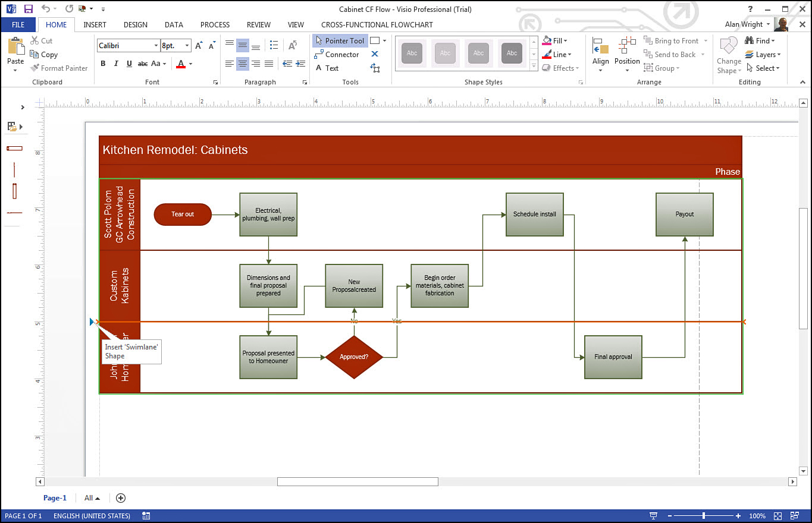Viewport: 812px width, 523px height.
Task: Open the Layers dropdown
Action: pyautogui.click(x=763, y=55)
